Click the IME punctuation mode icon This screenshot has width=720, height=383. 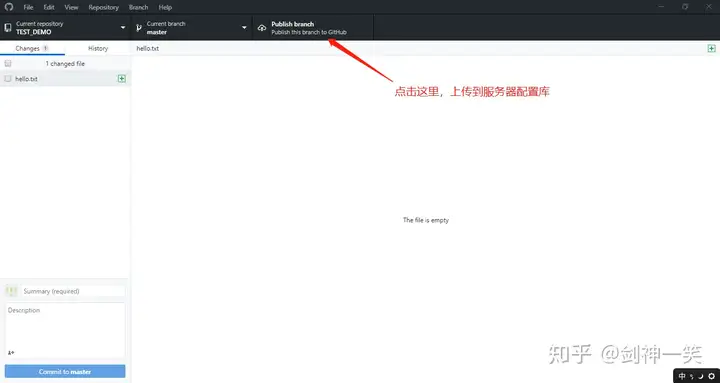pos(692,377)
